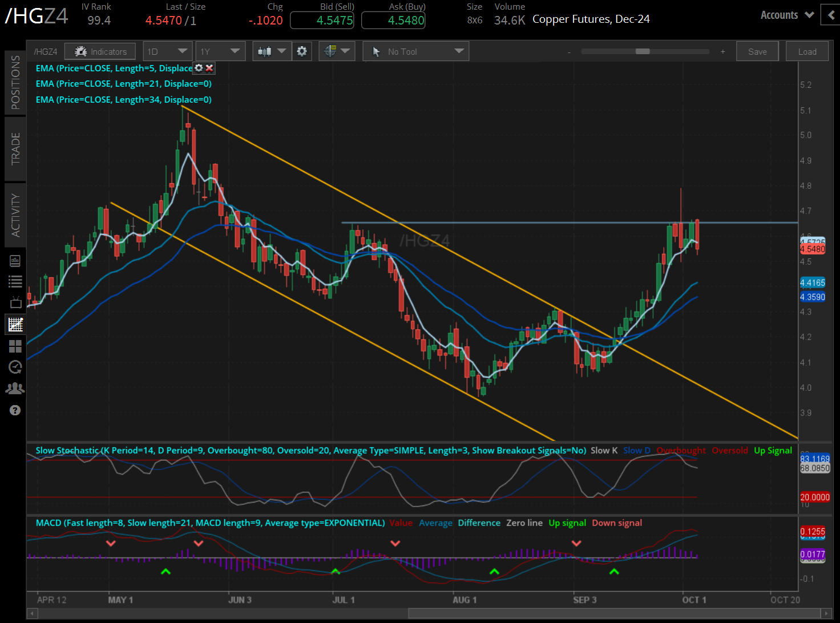This screenshot has height=623, width=840.
Task: Edit EMA Length=5 study settings
Action: [199, 68]
